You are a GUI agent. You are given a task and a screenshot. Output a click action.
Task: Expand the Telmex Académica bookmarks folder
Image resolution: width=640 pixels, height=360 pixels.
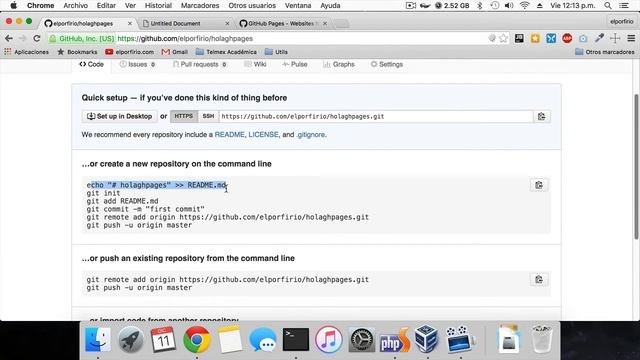point(226,52)
